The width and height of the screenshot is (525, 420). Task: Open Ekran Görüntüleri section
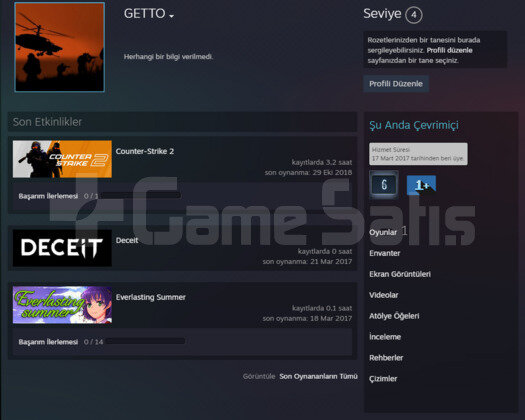400,274
